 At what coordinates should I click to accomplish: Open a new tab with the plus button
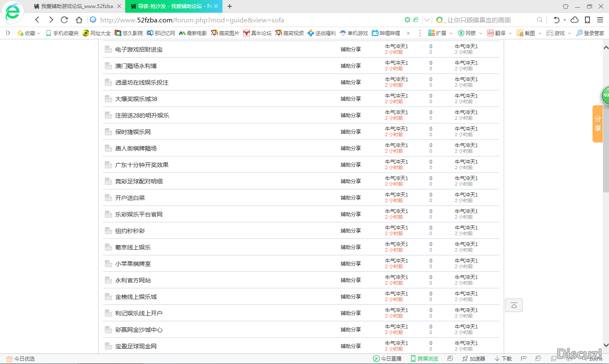tap(230, 6)
